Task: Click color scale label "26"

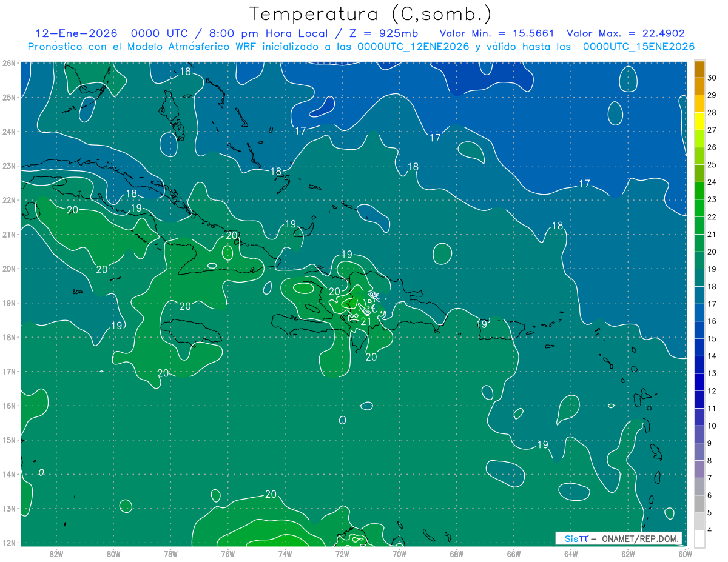Action: pyautogui.click(x=712, y=147)
